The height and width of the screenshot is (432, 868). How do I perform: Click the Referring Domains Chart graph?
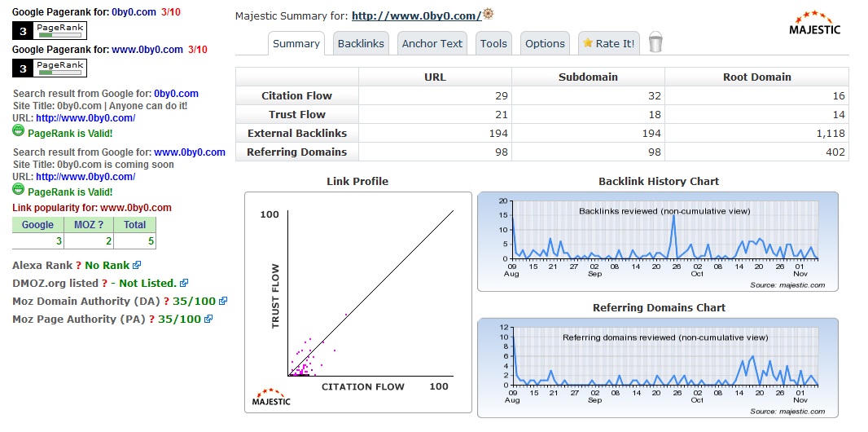[x=657, y=361]
